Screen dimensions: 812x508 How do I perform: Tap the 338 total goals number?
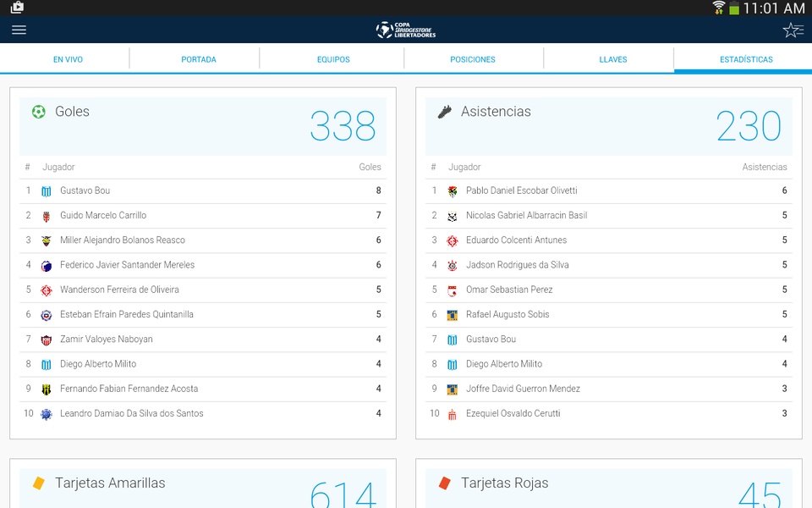tap(343, 126)
